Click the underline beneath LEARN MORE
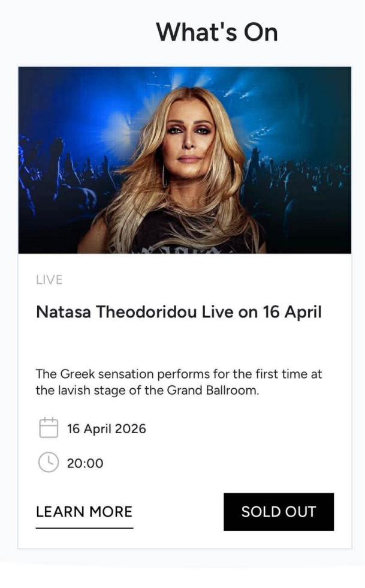 84,528
